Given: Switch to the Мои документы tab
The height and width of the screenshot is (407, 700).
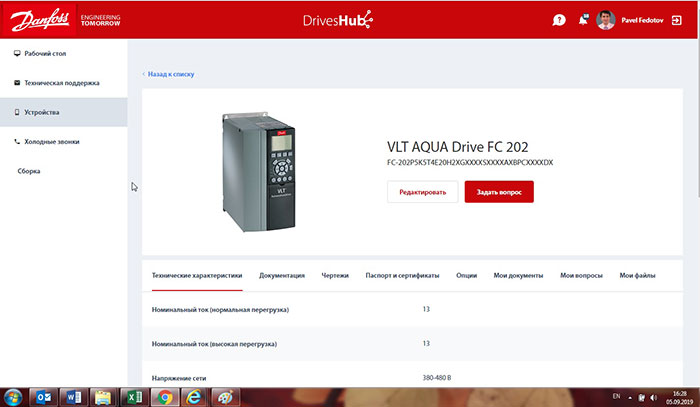Looking at the screenshot, I should pos(518,275).
